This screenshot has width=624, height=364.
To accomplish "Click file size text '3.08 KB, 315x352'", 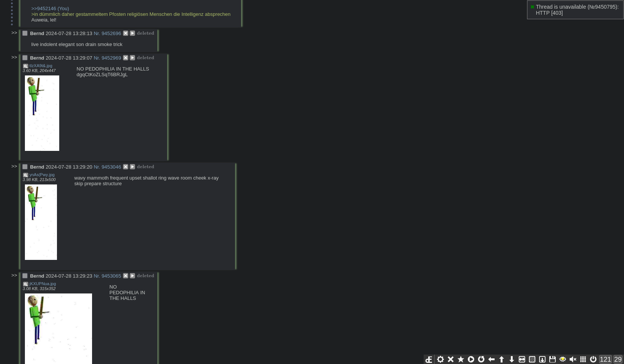I will pos(39,289).
